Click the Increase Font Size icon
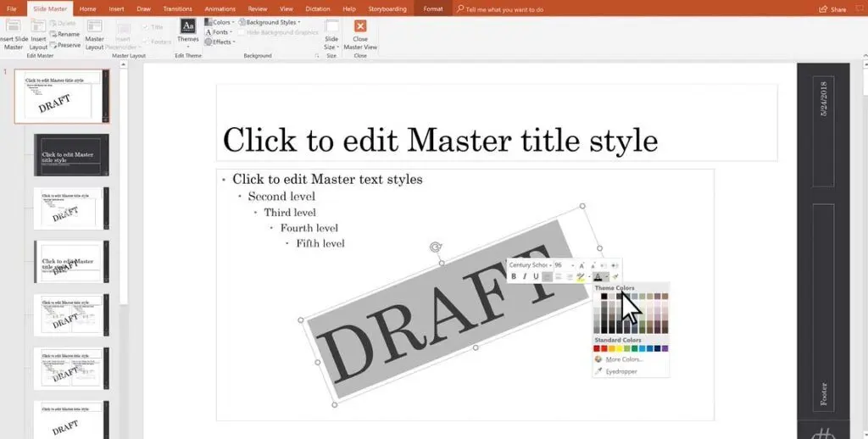The height and width of the screenshot is (439, 868). [581, 265]
